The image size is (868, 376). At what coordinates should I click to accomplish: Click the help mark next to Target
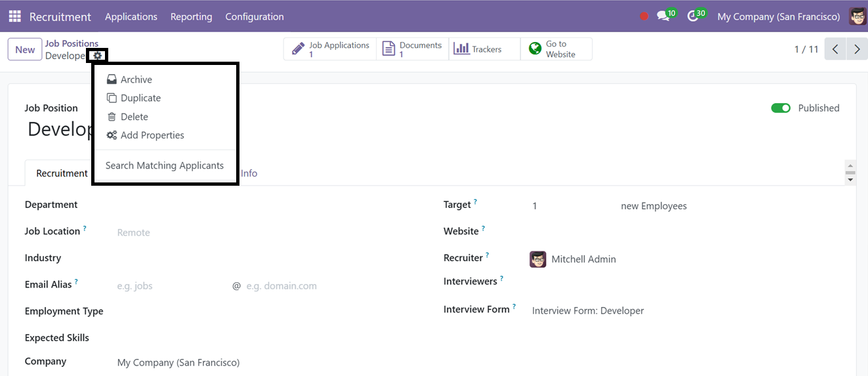pyautogui.click(x=476, y=202)
